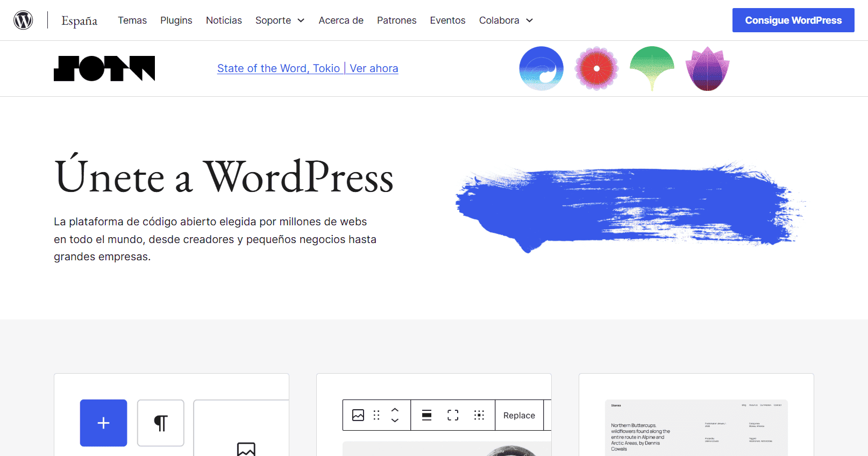Expand the Soporte dropdown menu

click(280, 20)
